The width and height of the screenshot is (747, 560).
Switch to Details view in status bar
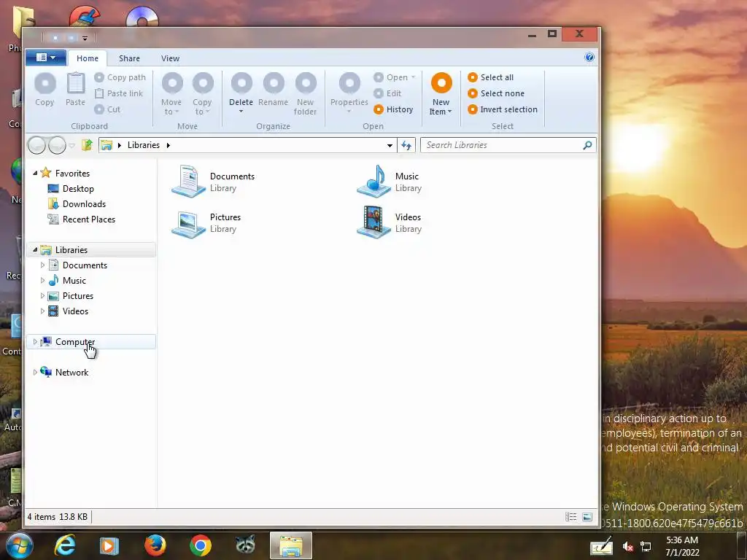[x=570, y=517]
